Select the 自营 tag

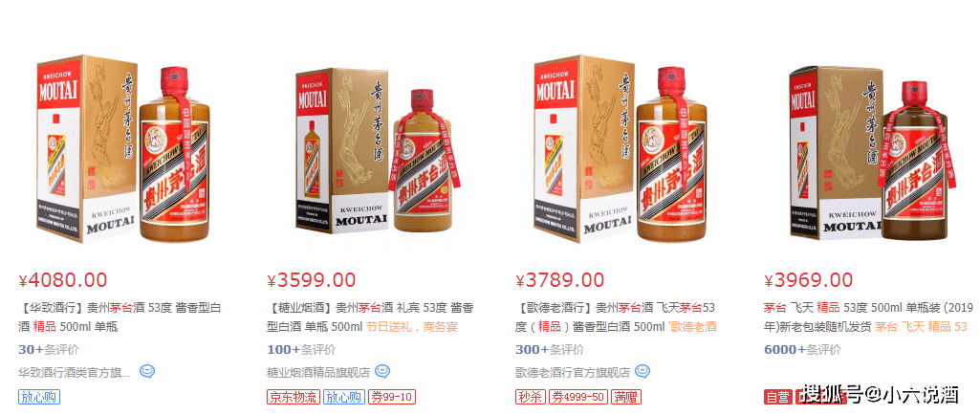click(777, 397)
